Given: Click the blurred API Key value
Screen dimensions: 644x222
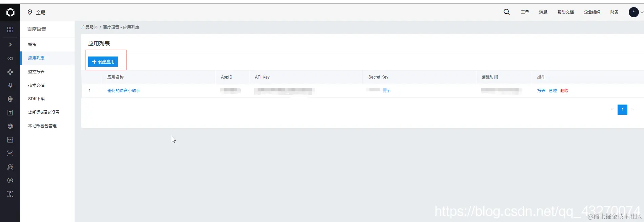Looking at the screenshot, I should (284, 90).
